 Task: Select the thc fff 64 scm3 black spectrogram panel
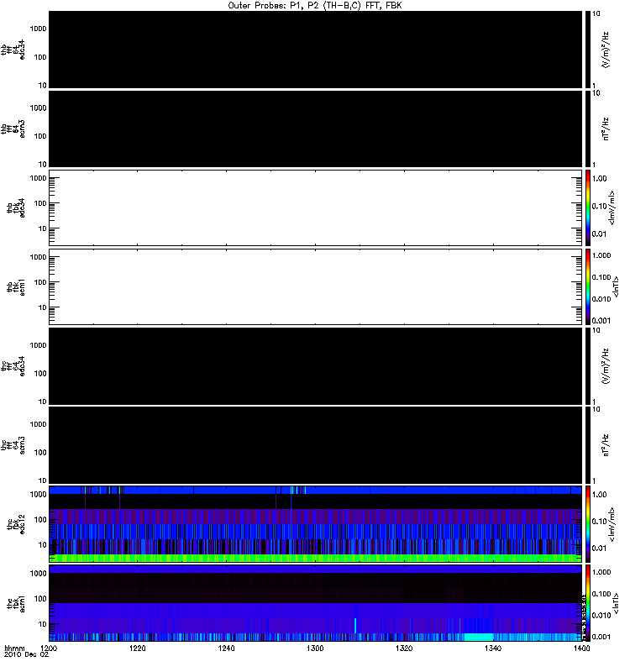pyautogui.click(x=315, y=445)
